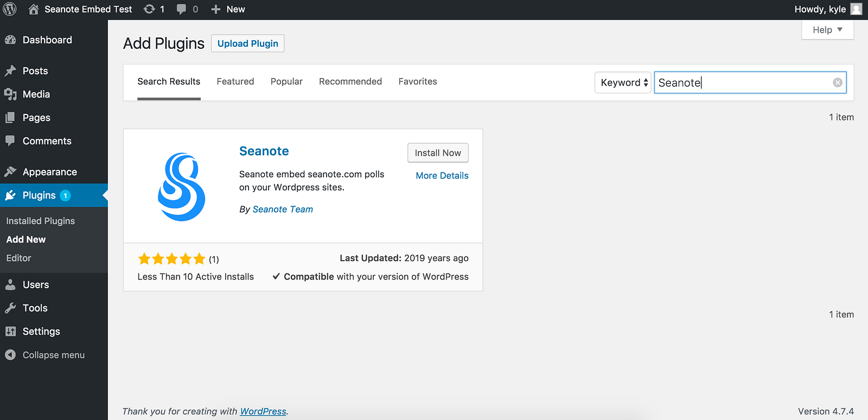Screen dimensions: 868x420
Task: Collapse the sidebar menu
Action: pyautogui.click(x=45, y=355)
